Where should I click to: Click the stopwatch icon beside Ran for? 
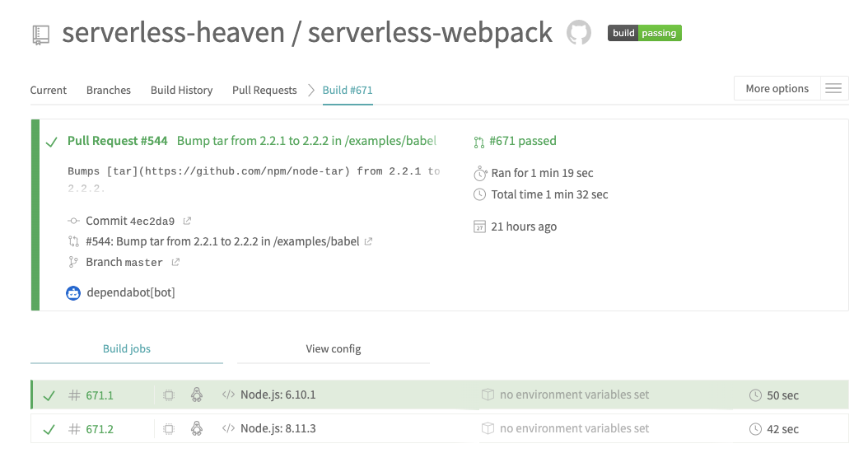click(480, 173)
